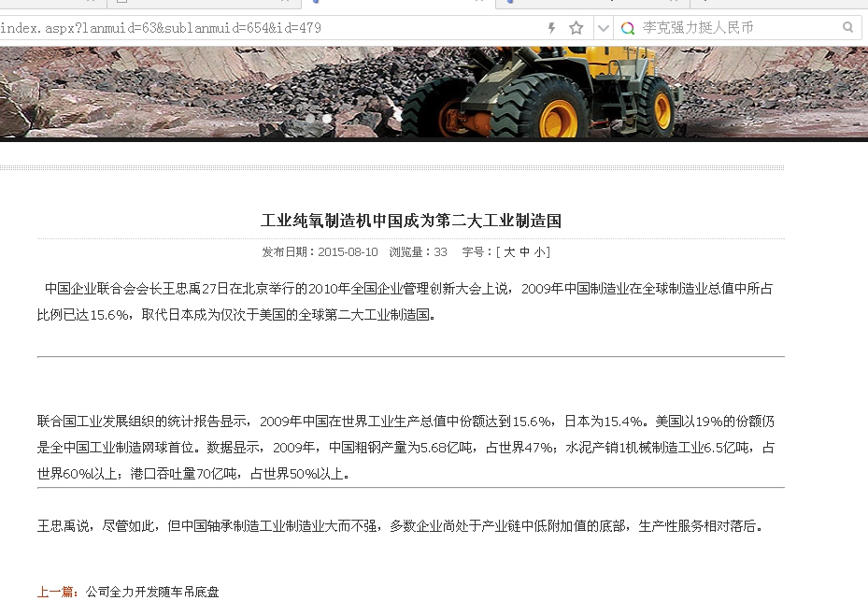
Task: Click the search engine logo icon
Action: click(628, 28)
